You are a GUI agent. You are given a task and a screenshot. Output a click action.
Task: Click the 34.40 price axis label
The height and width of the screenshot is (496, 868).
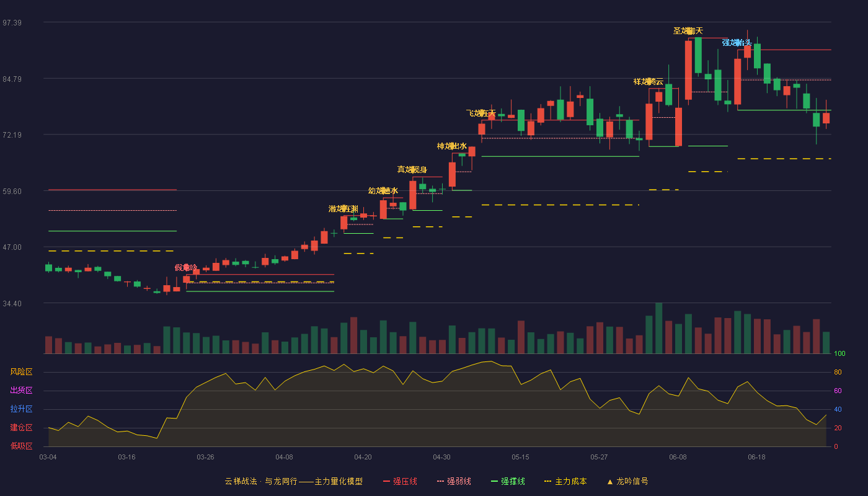(12, 304)
